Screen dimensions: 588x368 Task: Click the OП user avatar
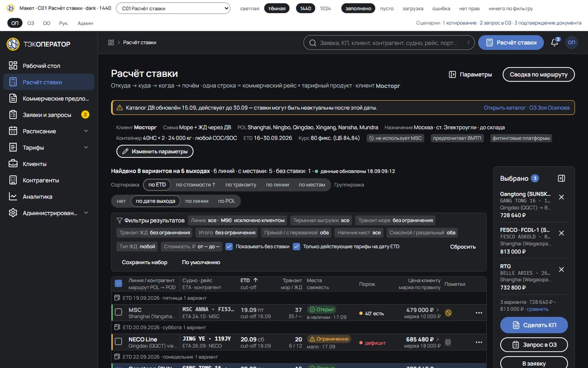point(571,42)
